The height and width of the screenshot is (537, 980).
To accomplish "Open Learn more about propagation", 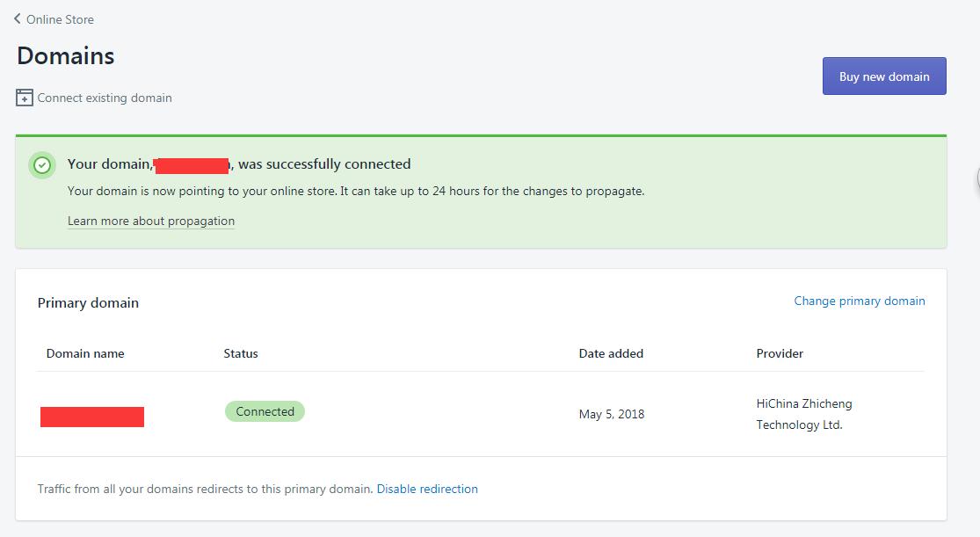I will [x=150, y=221].
